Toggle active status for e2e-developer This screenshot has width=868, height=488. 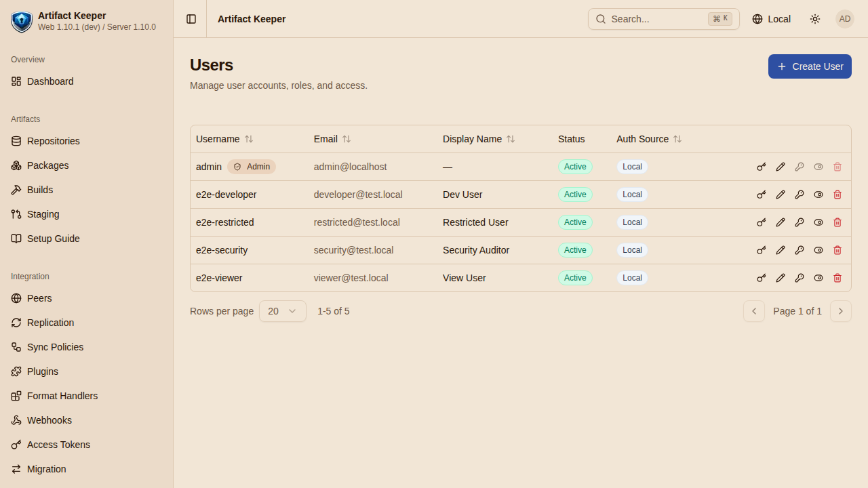coord(818,195)
